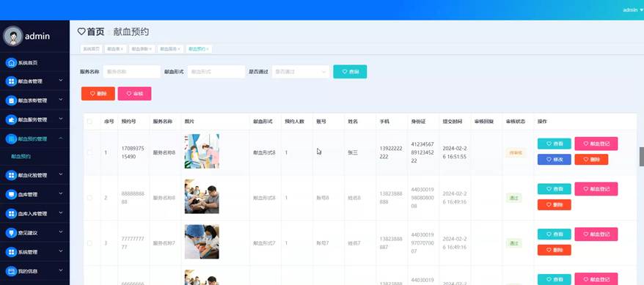Click the admin avatar in the sidebar

click(x=12, y=36)
